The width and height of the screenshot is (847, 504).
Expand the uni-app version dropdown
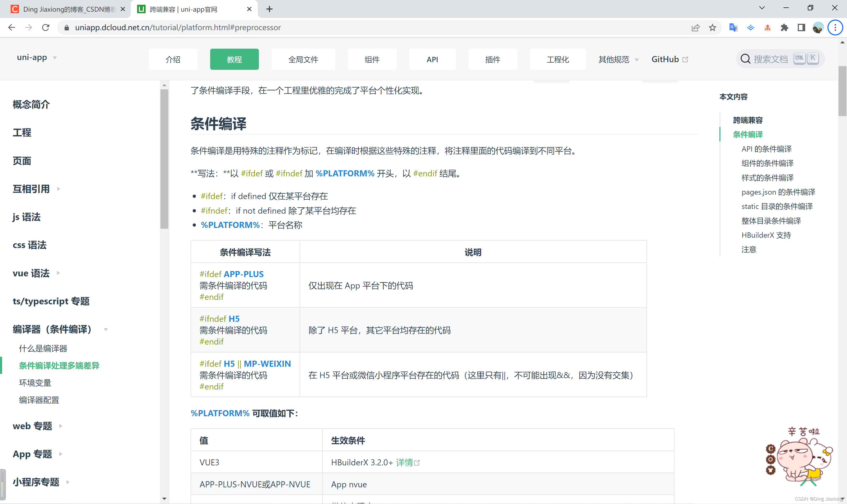click(x=37, y=57)
